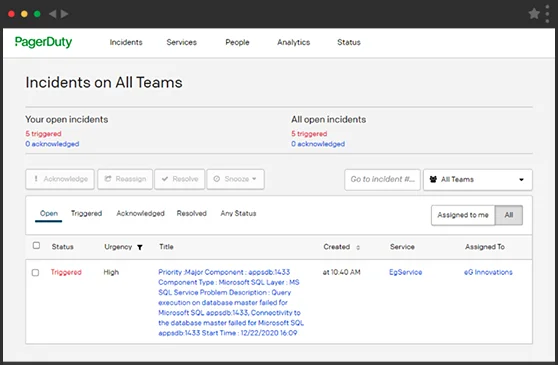The height and width of the screenshot is (365, 558).
Task: Select the Any Status tab
Action: tap(238, 213)
